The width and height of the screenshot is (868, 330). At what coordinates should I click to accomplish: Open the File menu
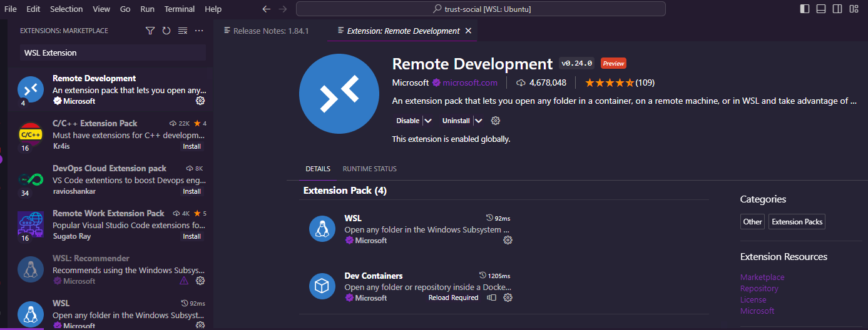[x=11, y=9]
